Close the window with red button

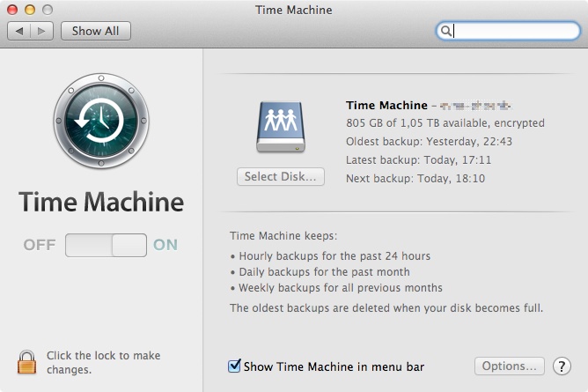click(12, 10)
